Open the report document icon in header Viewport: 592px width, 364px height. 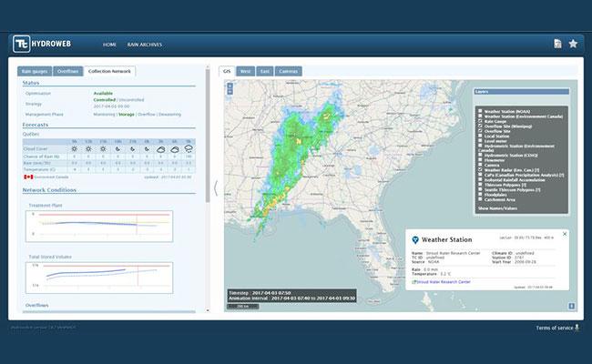(x=557, y=44)
